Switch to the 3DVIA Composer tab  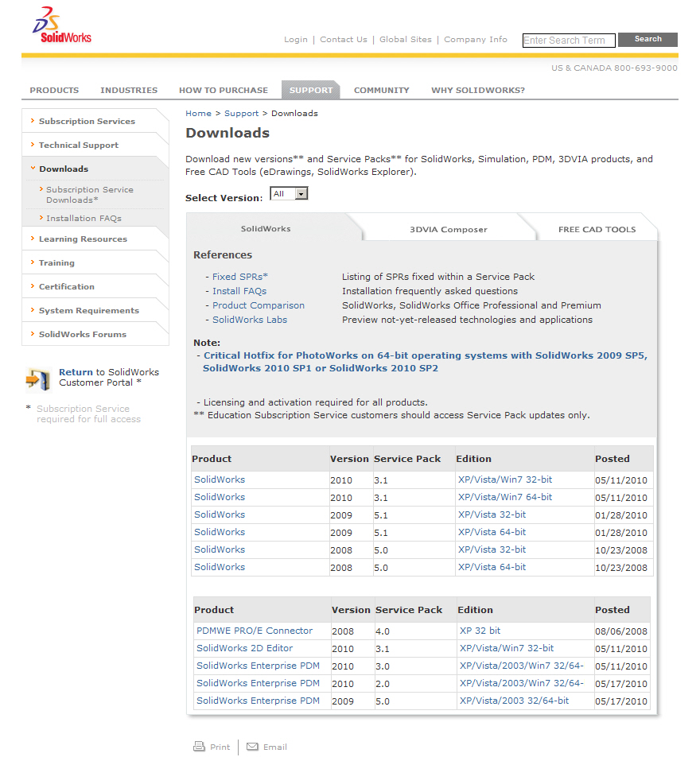(x=449, y=230)
